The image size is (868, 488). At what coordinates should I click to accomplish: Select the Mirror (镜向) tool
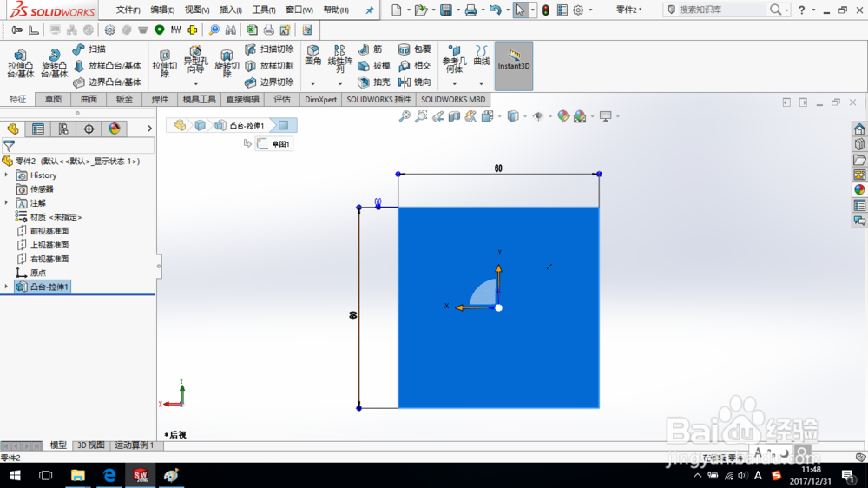click(x=415, y=82)
